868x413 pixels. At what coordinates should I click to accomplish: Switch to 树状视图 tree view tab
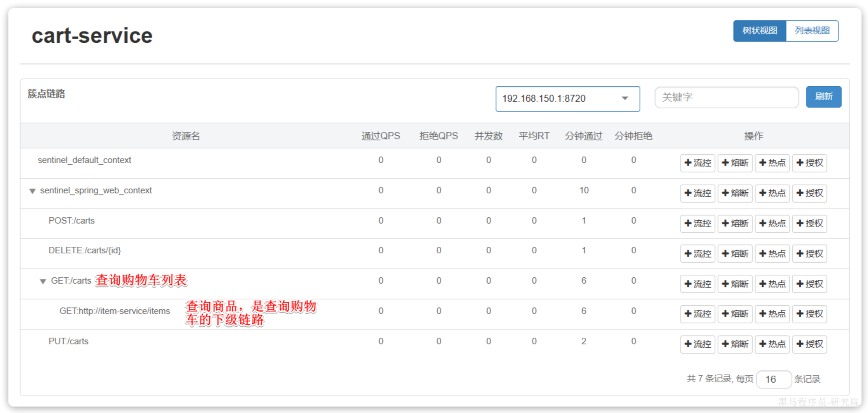coord(759,31)
